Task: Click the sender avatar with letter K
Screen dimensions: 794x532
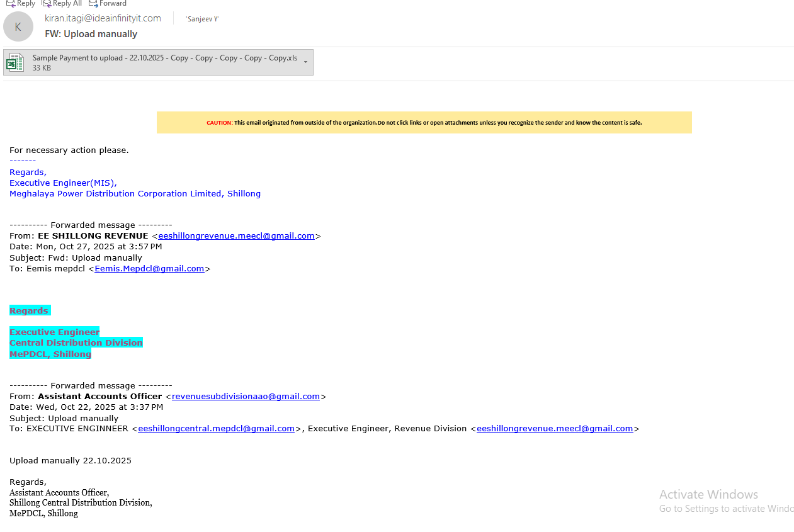Action: tap(18, 26)
